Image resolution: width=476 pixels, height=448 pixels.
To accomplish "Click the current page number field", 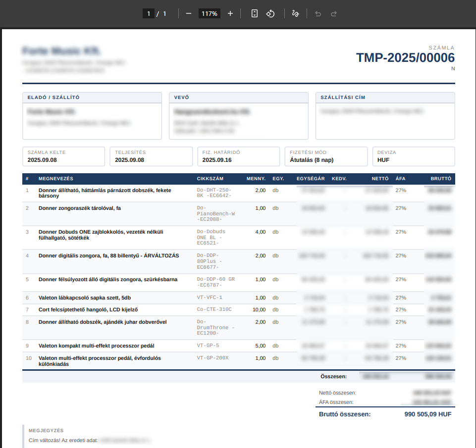I will [x=149, y=14].
